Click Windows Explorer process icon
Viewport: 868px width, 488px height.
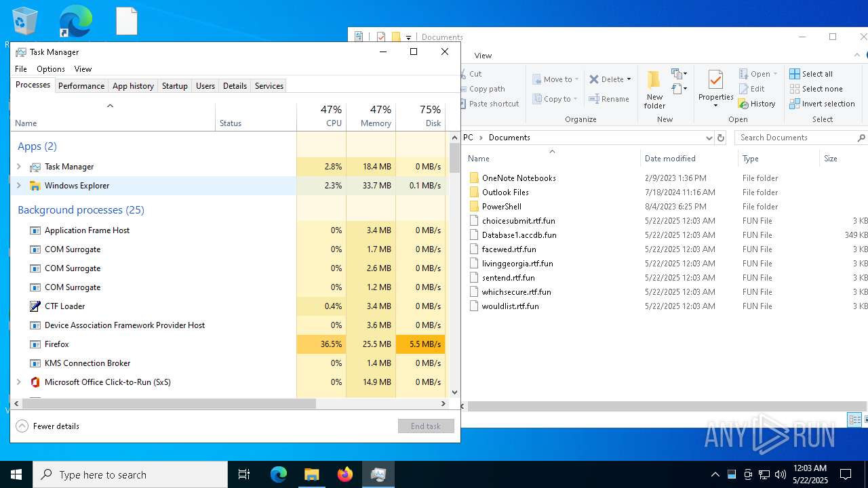coord(35,186)
